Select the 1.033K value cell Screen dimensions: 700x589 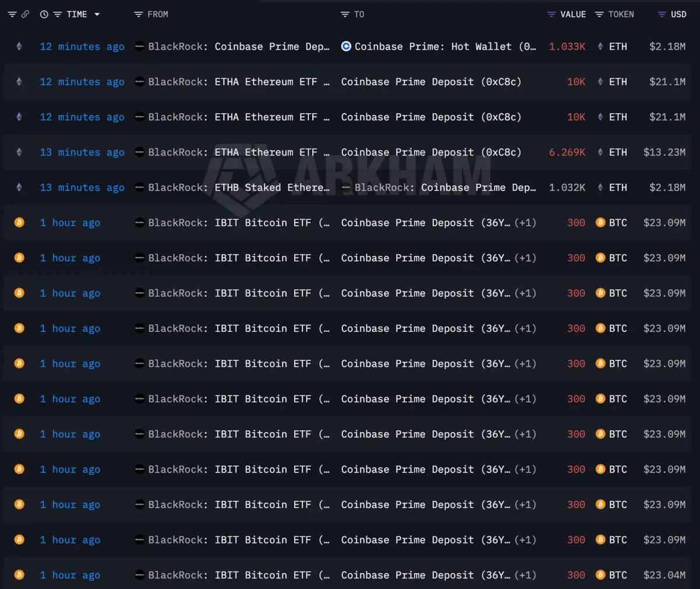coord(567,47)
